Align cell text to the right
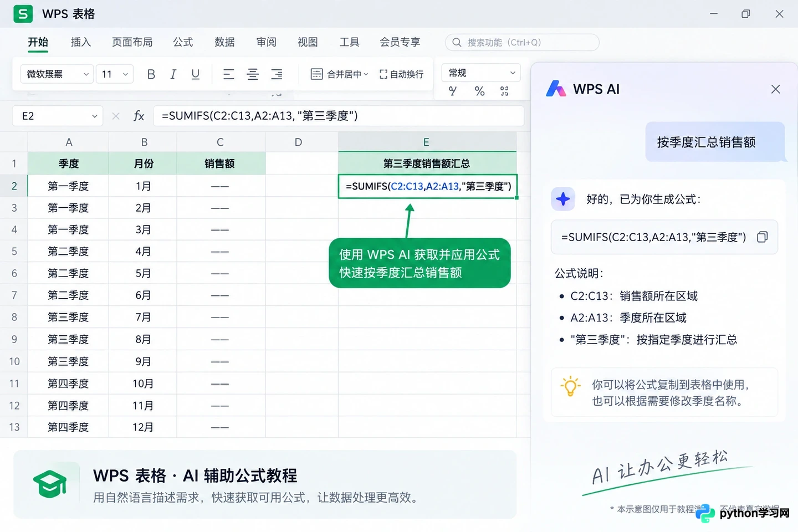The height and width of the screenshot is (532, 798). pyautogui.click(x=277, y=74)
